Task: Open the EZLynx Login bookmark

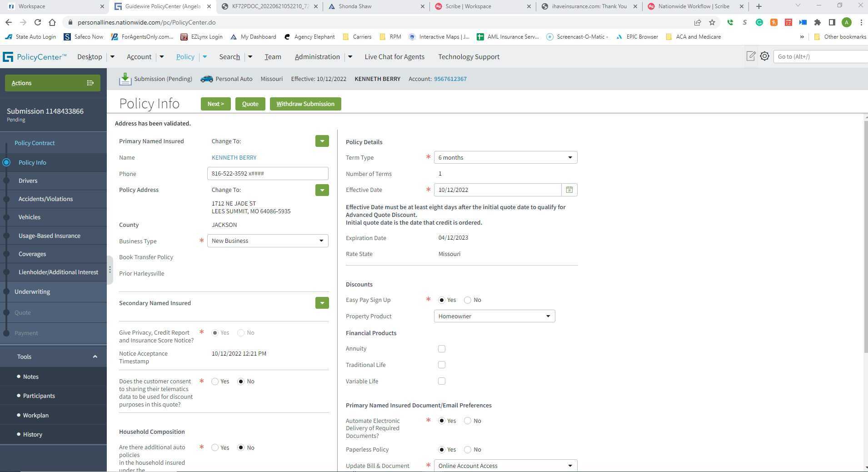Action: [201, 37]
